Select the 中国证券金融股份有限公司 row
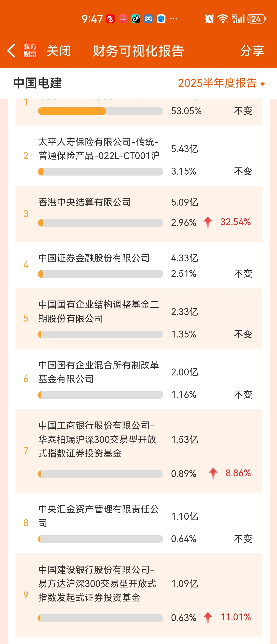 pyautogui.click(x=139, y=265)
